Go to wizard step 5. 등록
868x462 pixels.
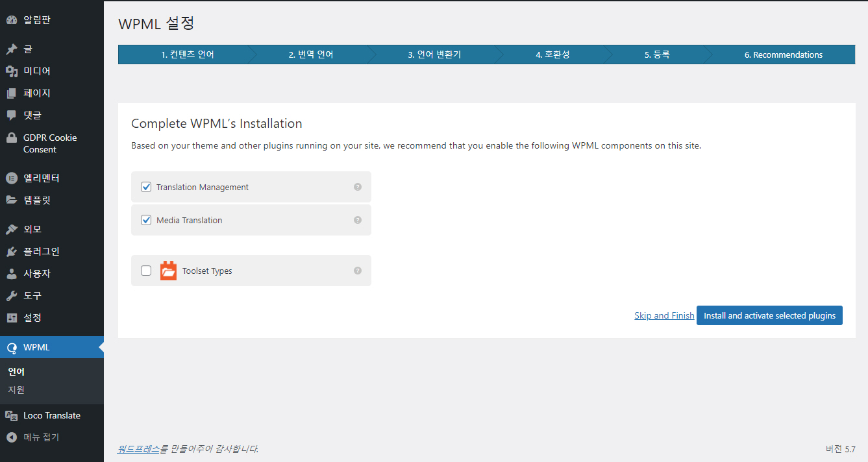(657, 55)
